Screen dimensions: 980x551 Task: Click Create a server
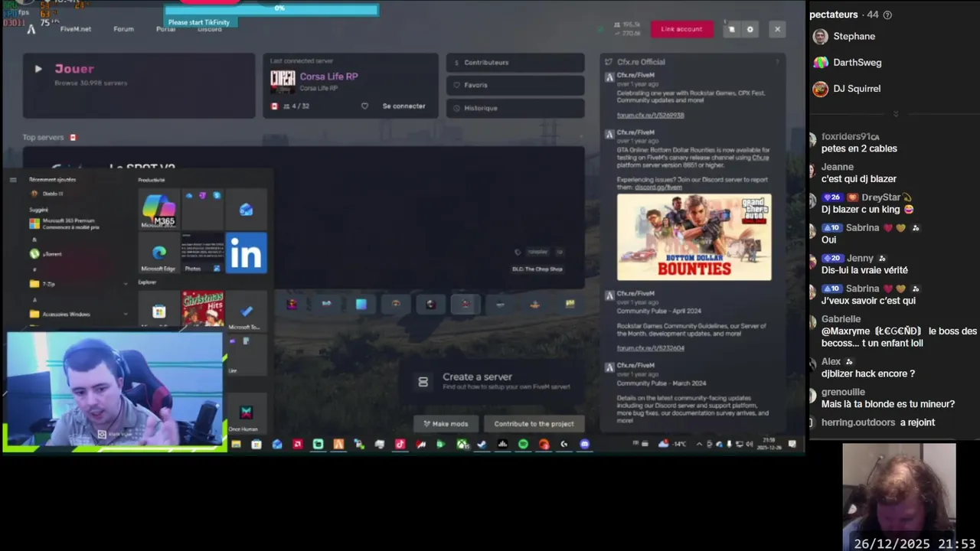click(x=494, y=381)
